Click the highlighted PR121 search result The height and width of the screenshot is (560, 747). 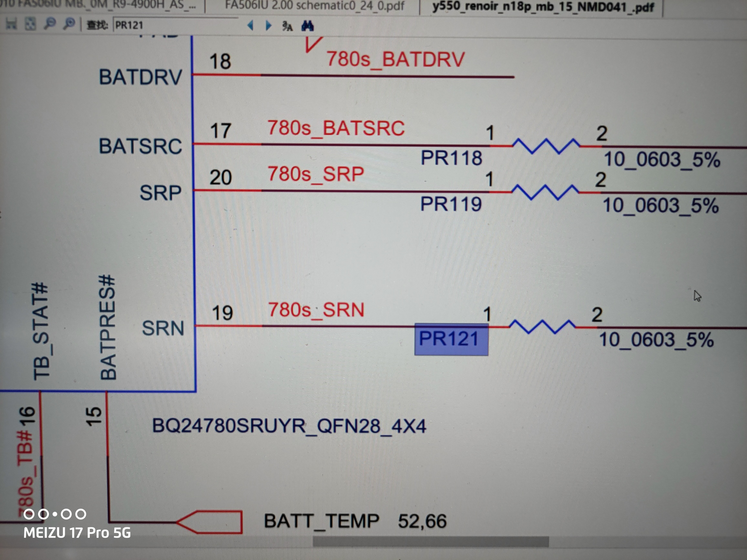[x=451, y=339]
